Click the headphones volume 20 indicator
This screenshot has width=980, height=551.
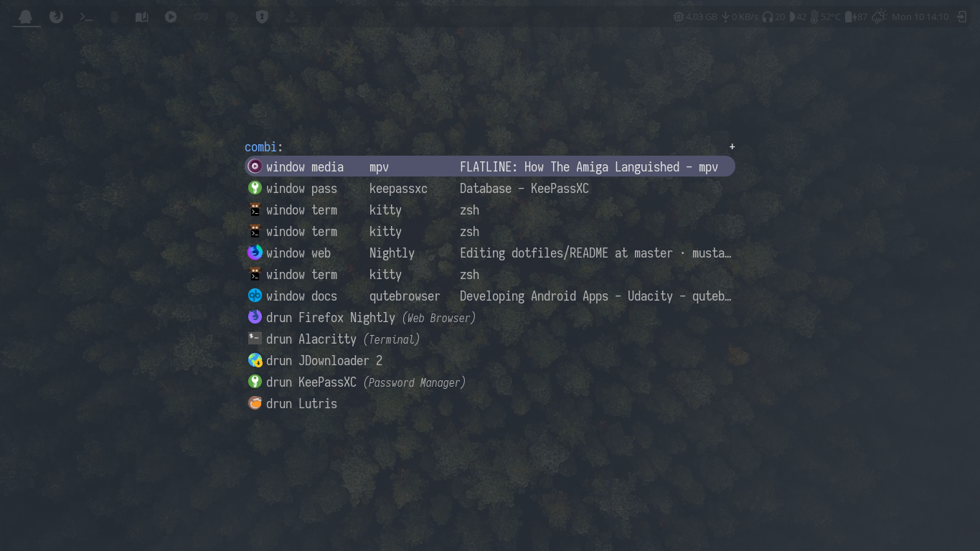click(773, 17)
